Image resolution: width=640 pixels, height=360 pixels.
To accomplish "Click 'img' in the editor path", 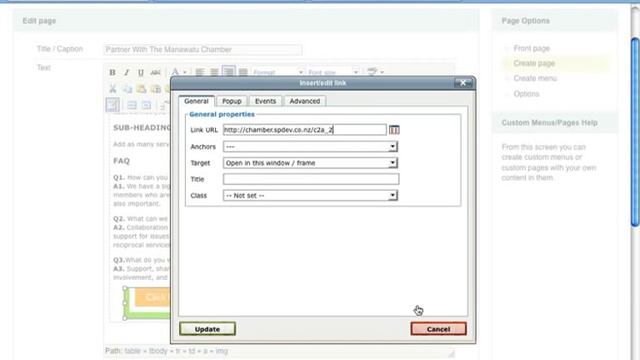I will [x=222, y=351].
